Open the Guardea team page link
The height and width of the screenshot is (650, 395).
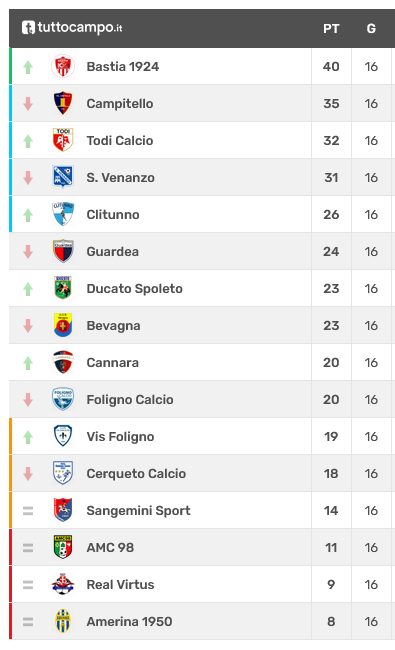point(113,251)
